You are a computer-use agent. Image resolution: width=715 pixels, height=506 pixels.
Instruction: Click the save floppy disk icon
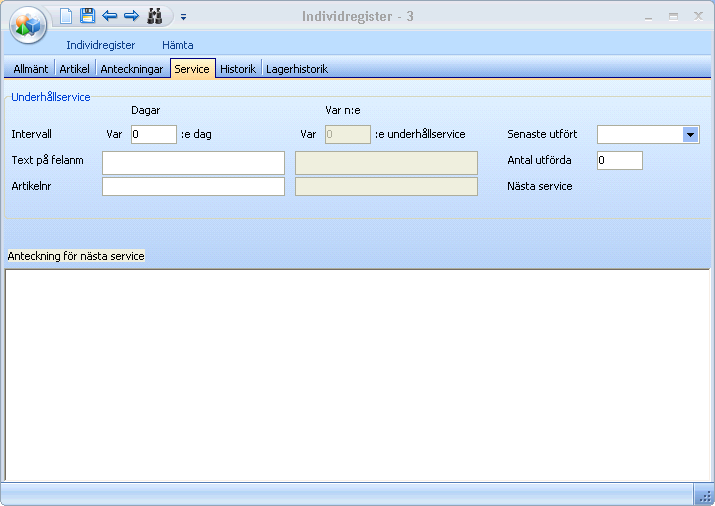(x=87, y=16)
